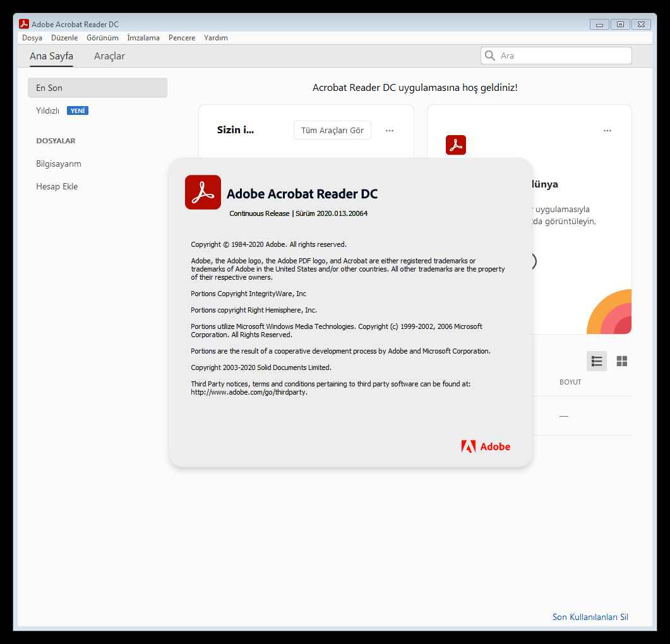Screen dimensions: 670x644
Task: Open the Görünüm menu
Action: pyautogui.click(x=102, y=38)
